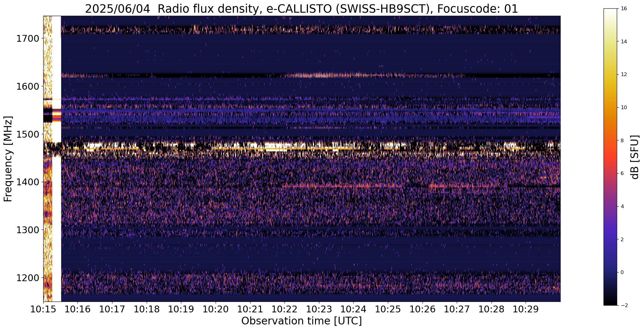This screenshot has width=644, height=330.
Task: Click the colorbar tick value 4
Action: pos(622,206)
